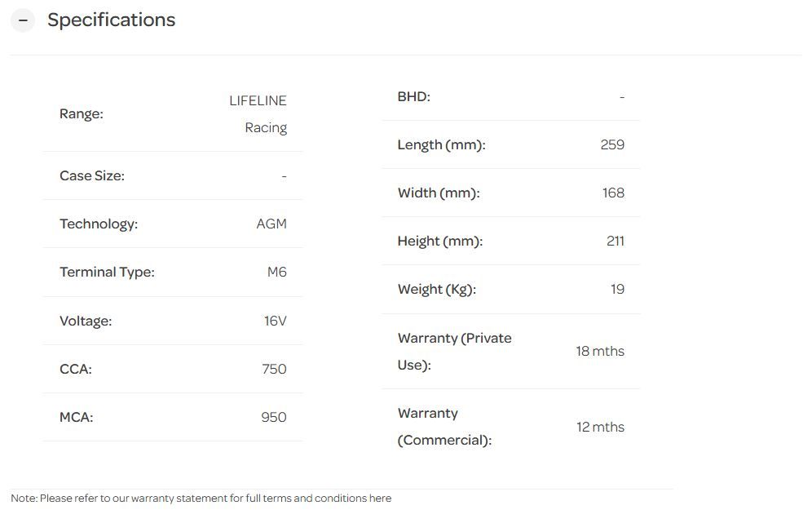Select the Length (mm) value 259
Viewport: 812px width, 523px height.
point(612,145)
